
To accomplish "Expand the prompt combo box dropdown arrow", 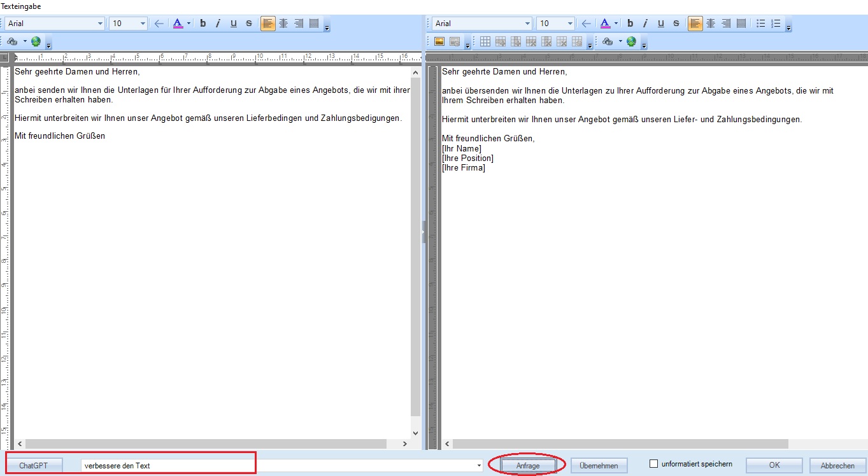I will click(479, 466).
